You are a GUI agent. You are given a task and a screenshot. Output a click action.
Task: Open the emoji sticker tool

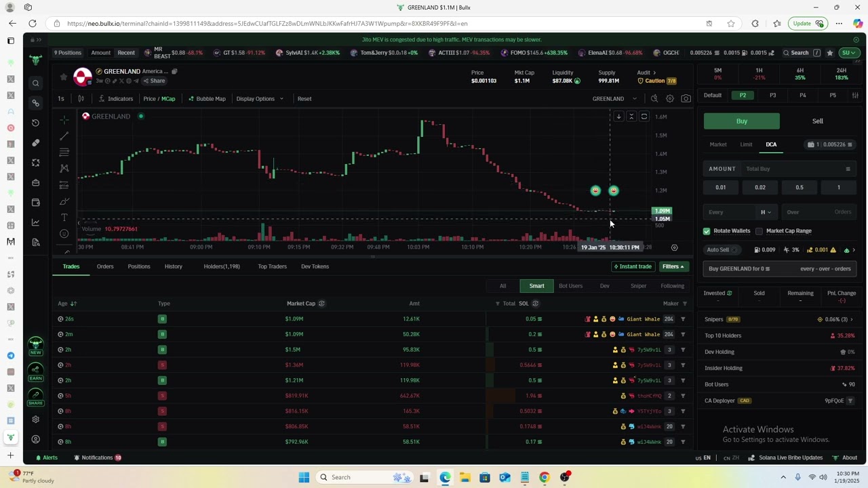(64, 234)
